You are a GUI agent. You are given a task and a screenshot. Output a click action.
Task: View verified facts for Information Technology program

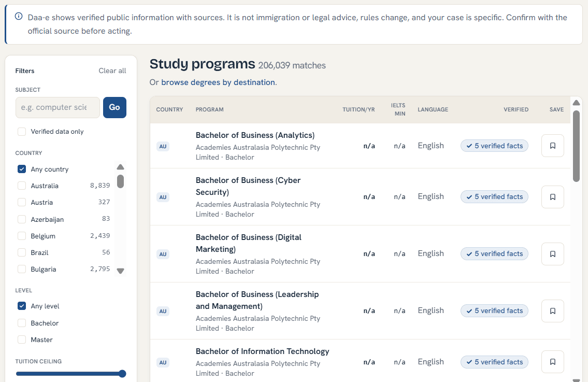494,362
